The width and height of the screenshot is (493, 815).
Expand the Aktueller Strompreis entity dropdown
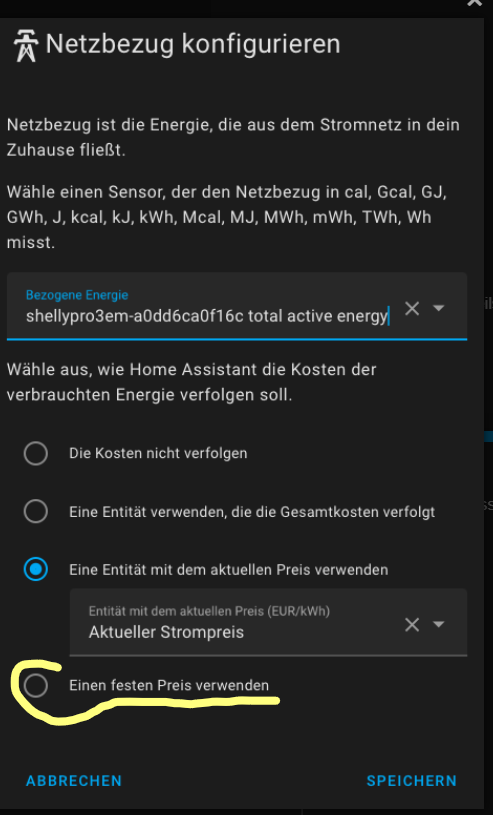pyautogui.click(x=439, y=624)
